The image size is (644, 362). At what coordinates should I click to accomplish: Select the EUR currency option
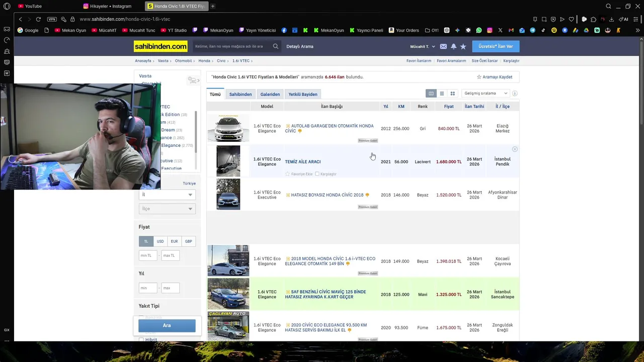174,241
